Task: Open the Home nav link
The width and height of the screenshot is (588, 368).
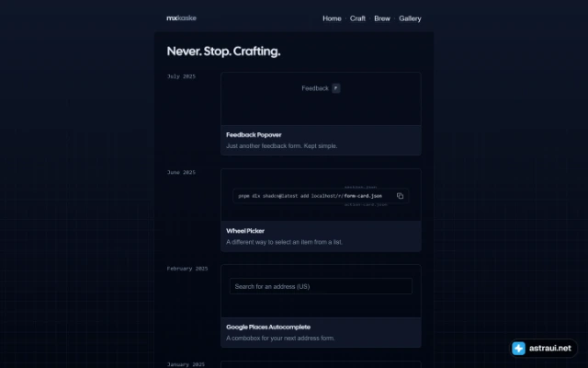Action: pos(332,18)
